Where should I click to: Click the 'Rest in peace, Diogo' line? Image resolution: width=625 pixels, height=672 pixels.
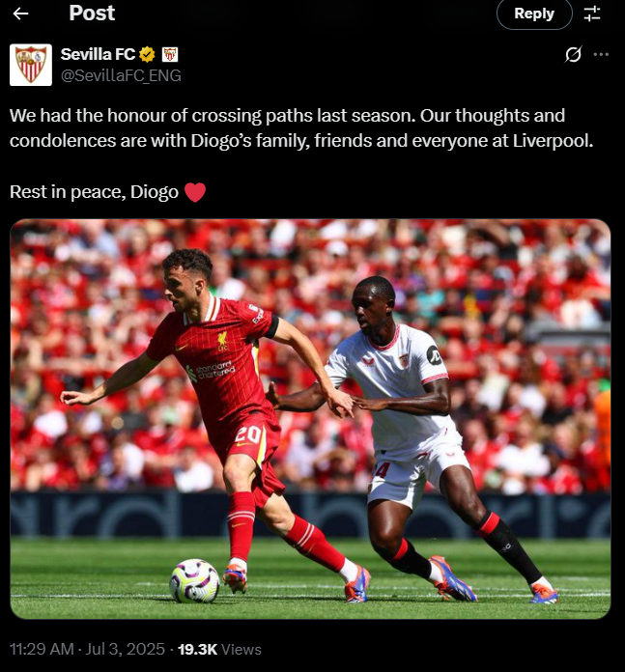(x=94, y=192)
